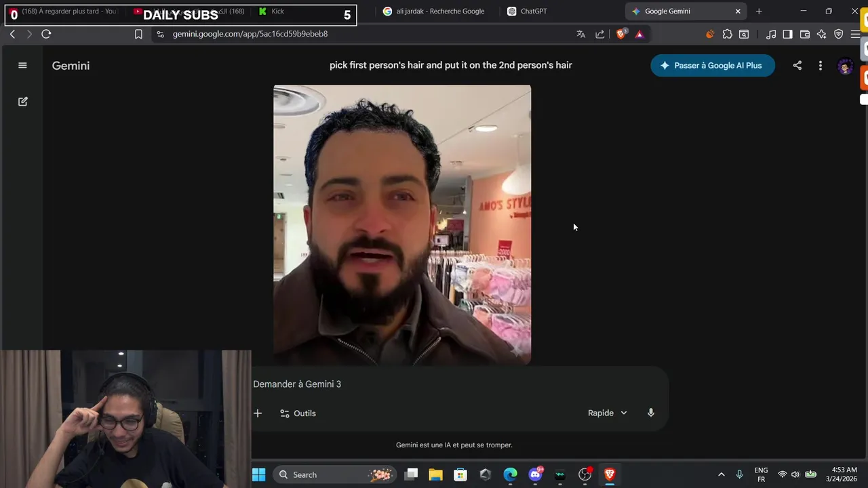868x488 pixels.
Task: Click the orange extension icon in toolbar
Action: tap(710, 34)
